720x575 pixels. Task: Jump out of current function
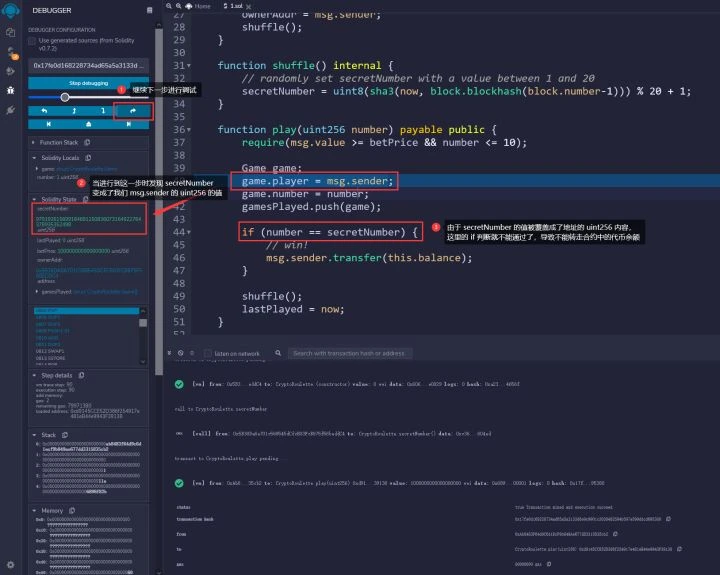(x=89, y=124)
